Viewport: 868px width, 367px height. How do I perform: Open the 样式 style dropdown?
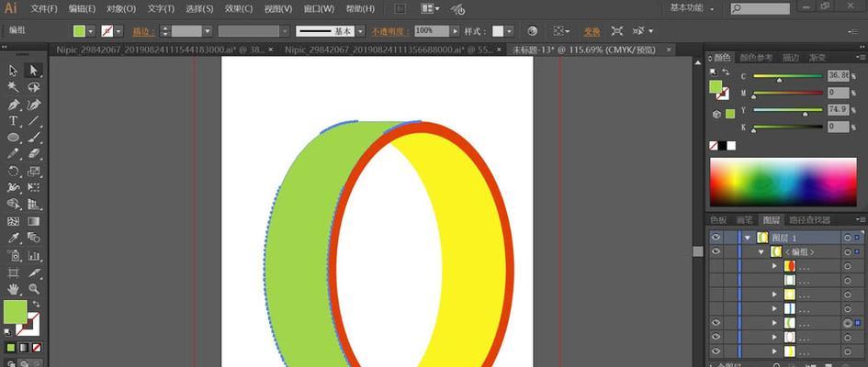point(509,31)
